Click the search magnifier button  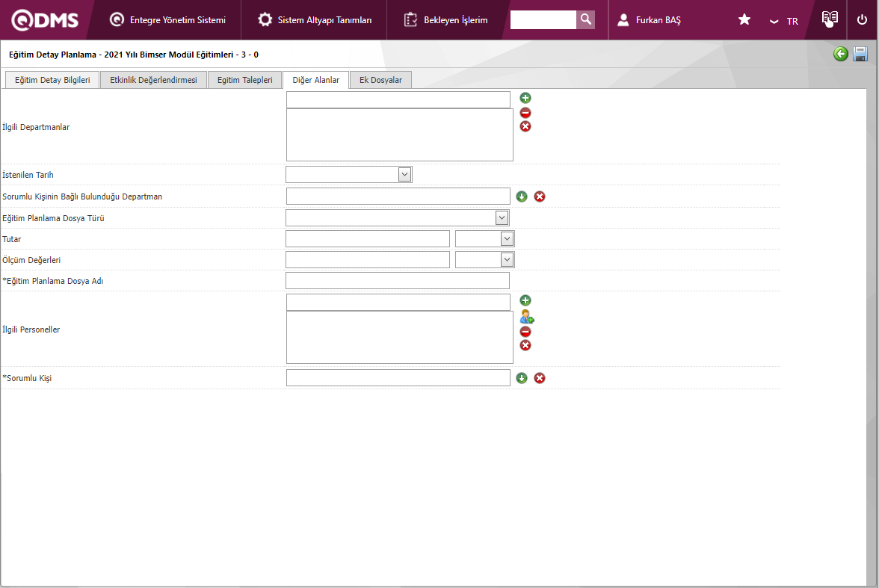(586, 19)
